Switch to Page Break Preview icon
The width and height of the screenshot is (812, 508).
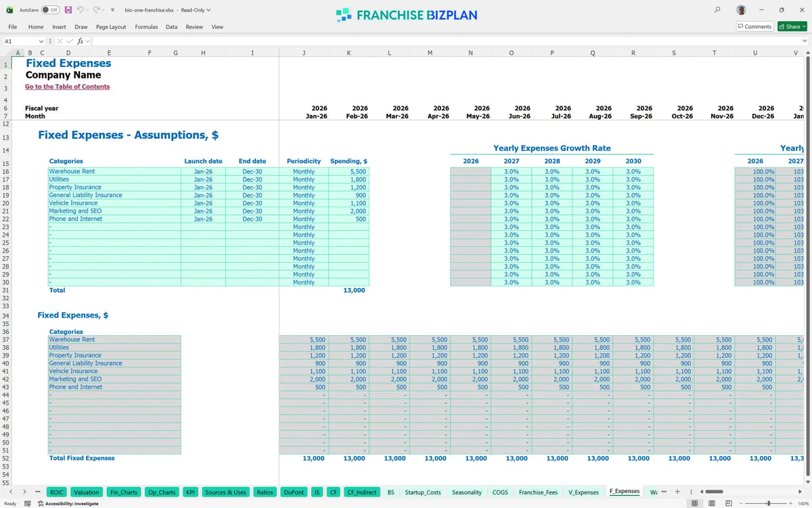pyautogui.click(x=729, y=503)
